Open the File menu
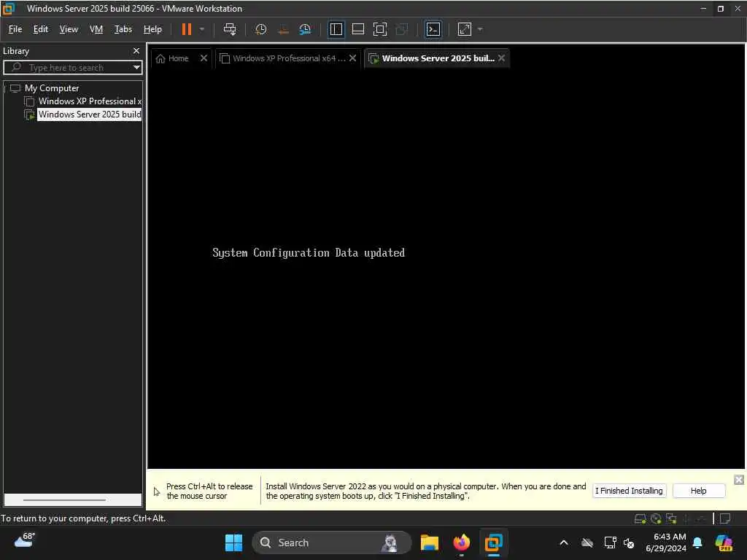The height and width of the screenshot is (560, 747). [15, 29]
